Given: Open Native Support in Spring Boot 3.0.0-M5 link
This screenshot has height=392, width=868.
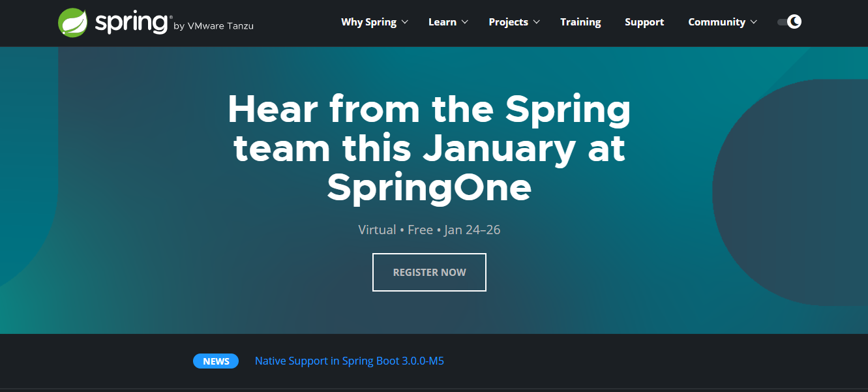Looking at the screenshot, I should [x=350, y=361].
